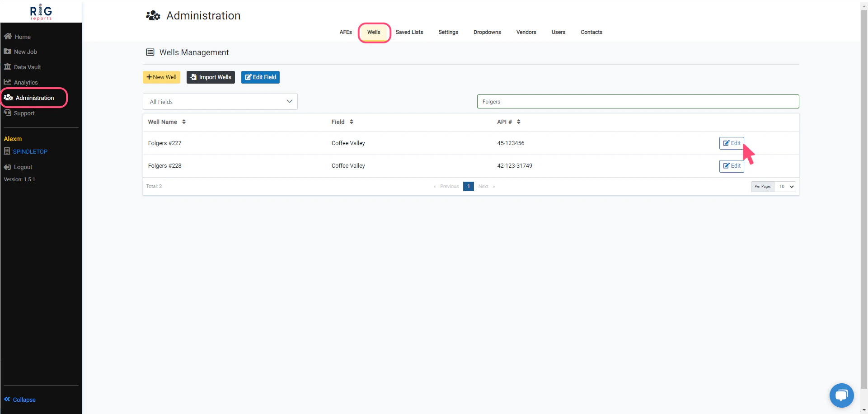Open the Vendors tab
Screen dimensions: 868x414
tap(526, 32)
